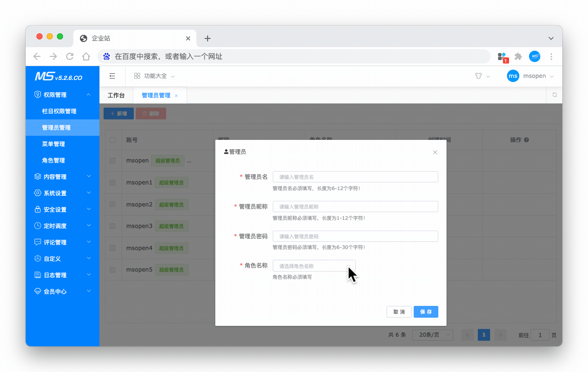588x372 pixels.
Task: Check the checkbox for msopen1 row
Action: [x=113, y=182]
